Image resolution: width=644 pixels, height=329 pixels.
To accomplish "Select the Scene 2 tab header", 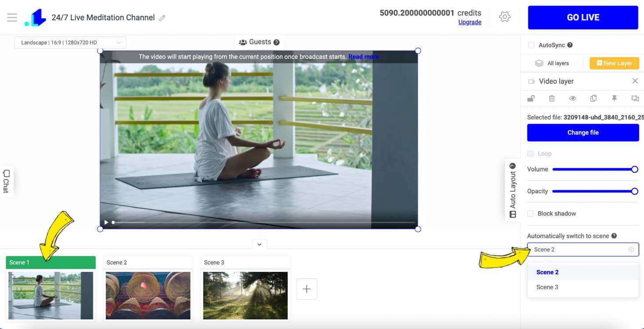I will [x=148, y=262].
